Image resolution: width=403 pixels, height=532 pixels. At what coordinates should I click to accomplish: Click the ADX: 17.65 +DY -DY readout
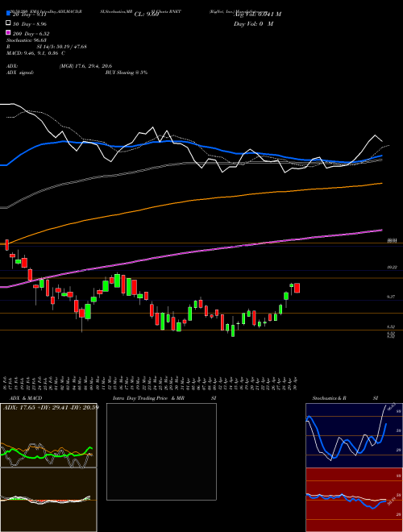point(51,407)
